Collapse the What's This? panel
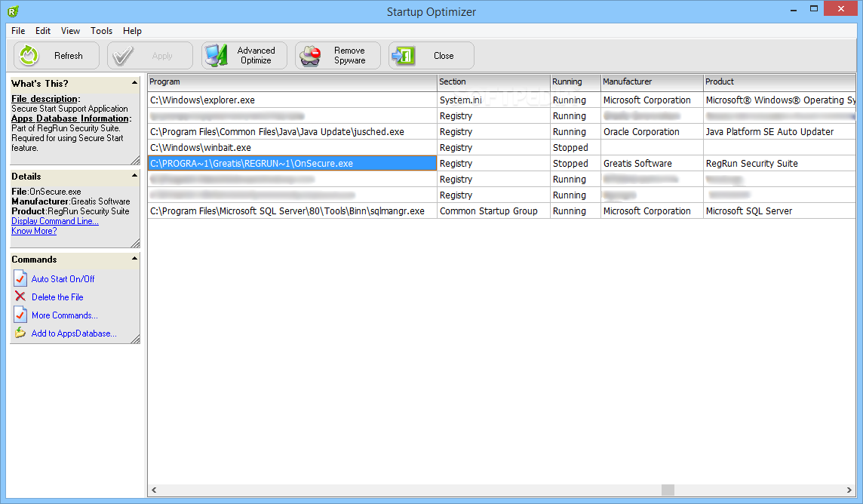This screenshot has height=504, width=863. (x=134, y=83)
